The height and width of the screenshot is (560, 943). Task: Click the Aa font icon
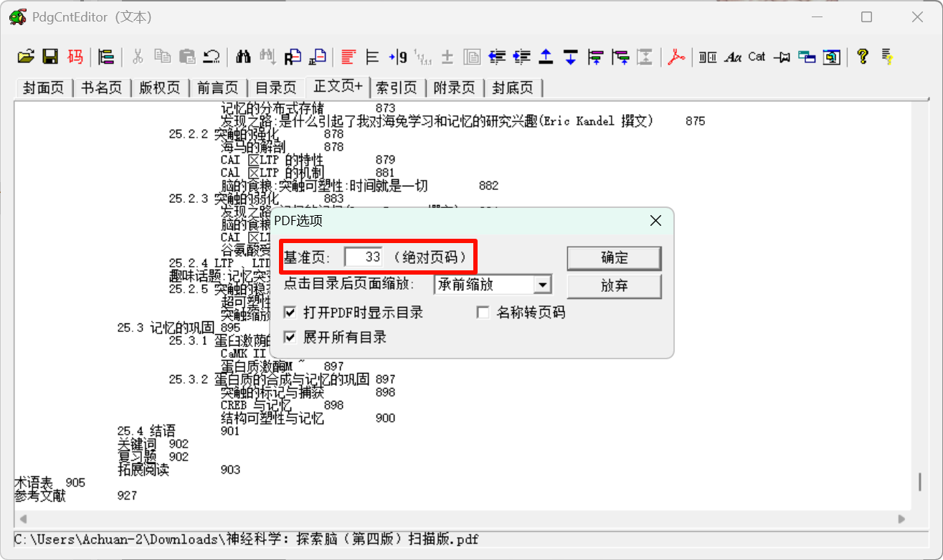[x=732, y=57]
